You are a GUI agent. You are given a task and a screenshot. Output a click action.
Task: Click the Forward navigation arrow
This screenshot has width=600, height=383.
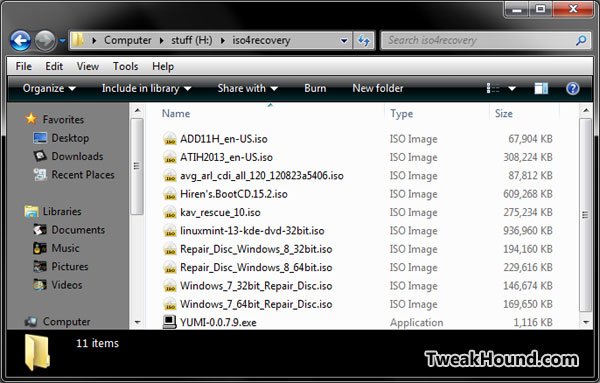45,40
